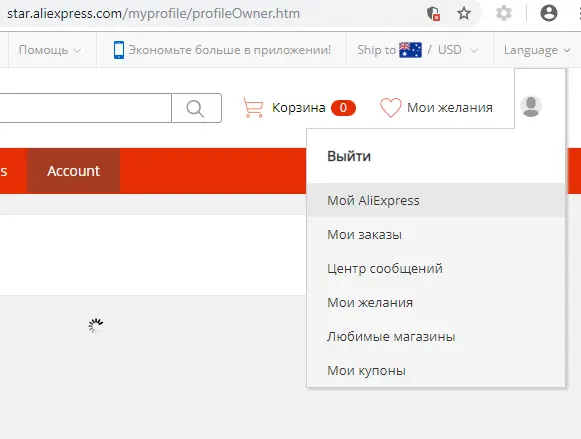The height and width of the screenshot is (439, 581).
Task: Select Мои заказы menu item
Action: (x=436, y=235)
